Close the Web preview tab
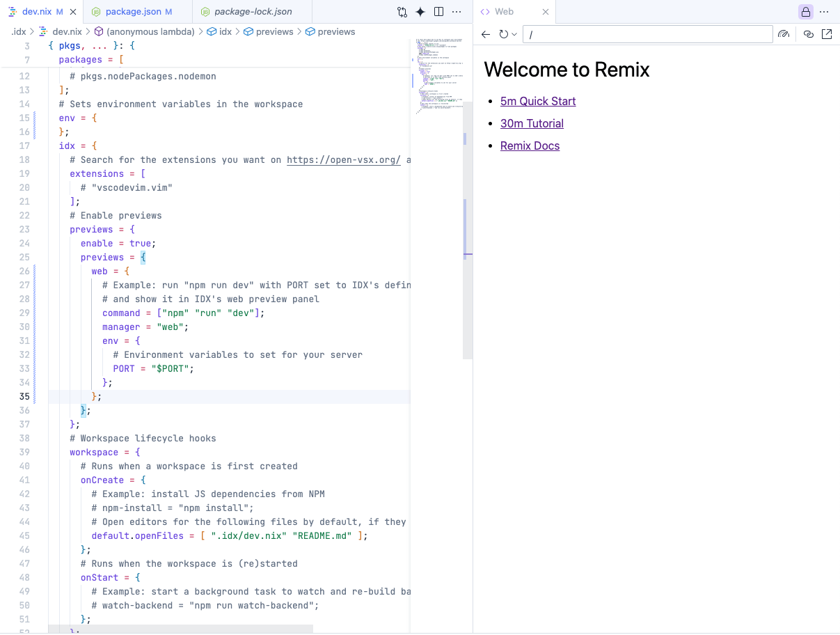This screenshot has width=840, height=635. [546, 12]
